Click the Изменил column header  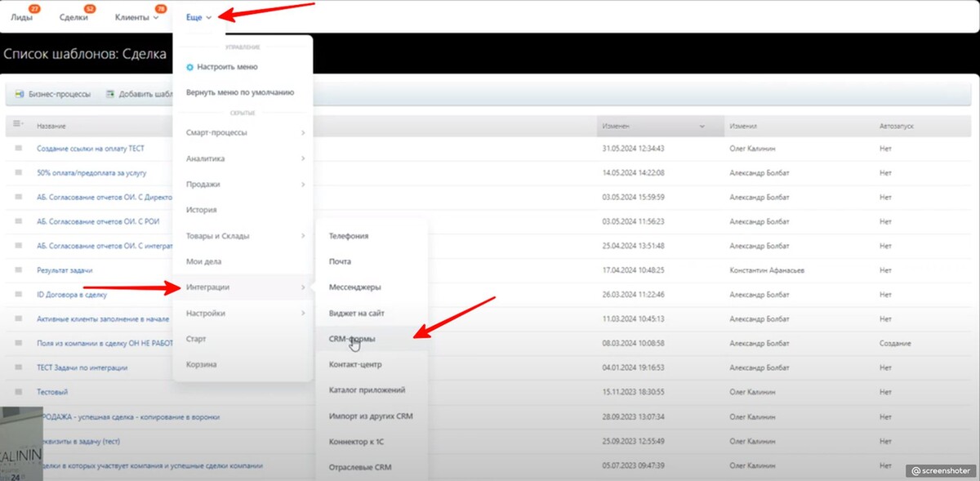pos(743,127)
